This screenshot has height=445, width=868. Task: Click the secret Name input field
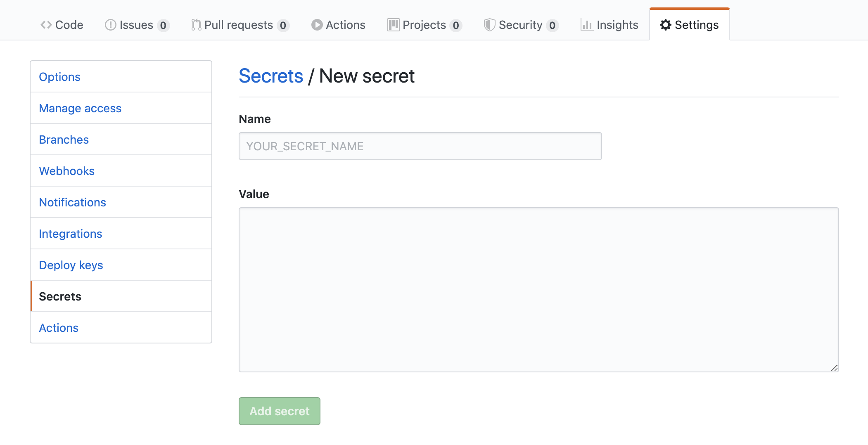pyautogui.click(x=420, y=146)
